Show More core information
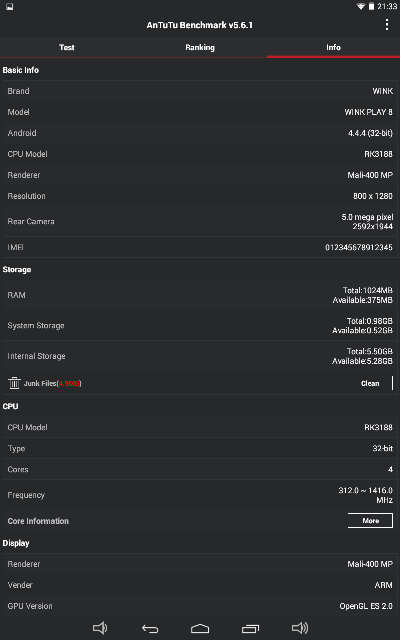 pyautogui.click(x=371, y=521)
